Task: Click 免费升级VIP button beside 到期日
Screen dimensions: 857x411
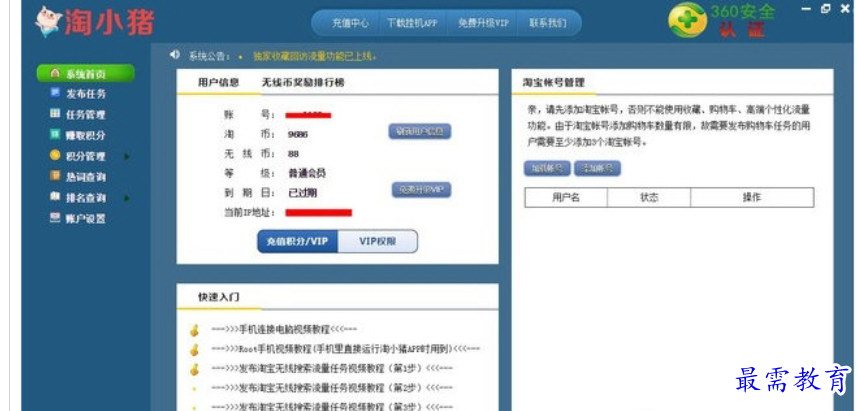Action: click(421, 190)
